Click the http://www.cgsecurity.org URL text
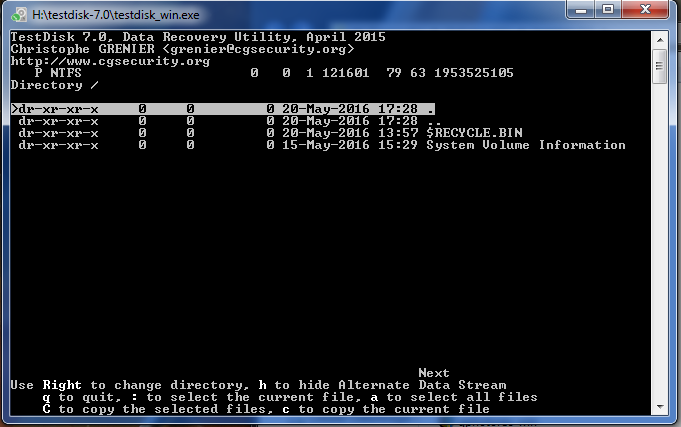Screen dimensions: 681x427 tap(110, 61)
